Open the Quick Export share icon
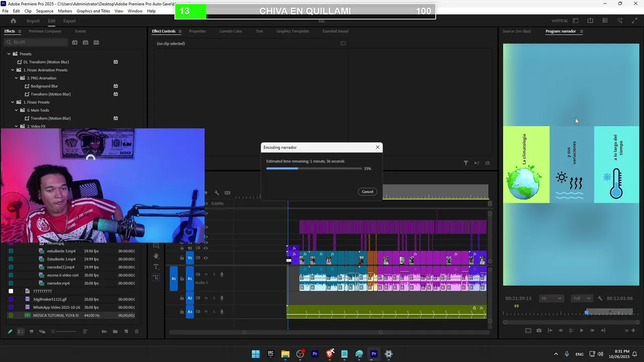 click(x=590, y=21)
